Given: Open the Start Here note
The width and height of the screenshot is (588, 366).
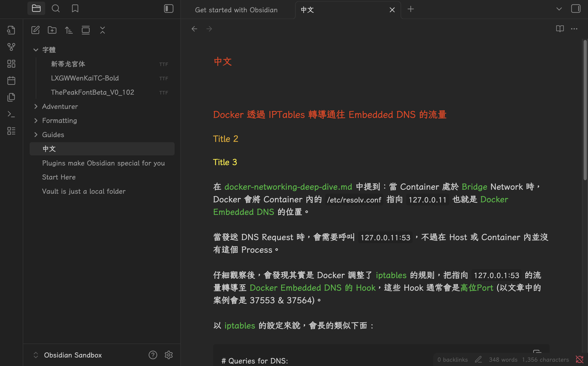Looking at the screenshot, I should (x=59, y=177).
